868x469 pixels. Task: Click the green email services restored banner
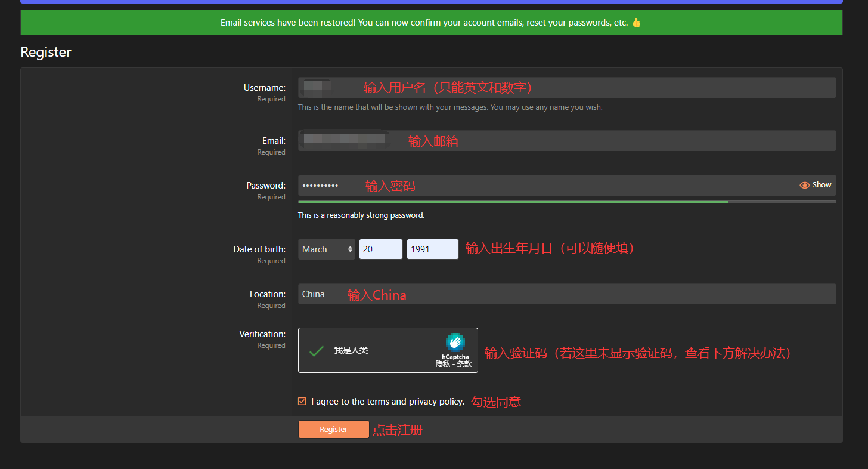point(431,23)
